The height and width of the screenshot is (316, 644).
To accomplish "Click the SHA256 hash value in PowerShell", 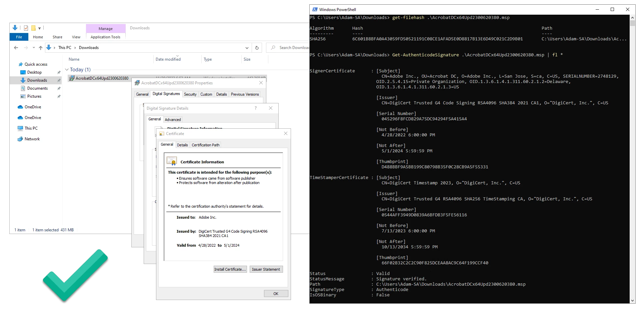I will (x=437, y=39).
